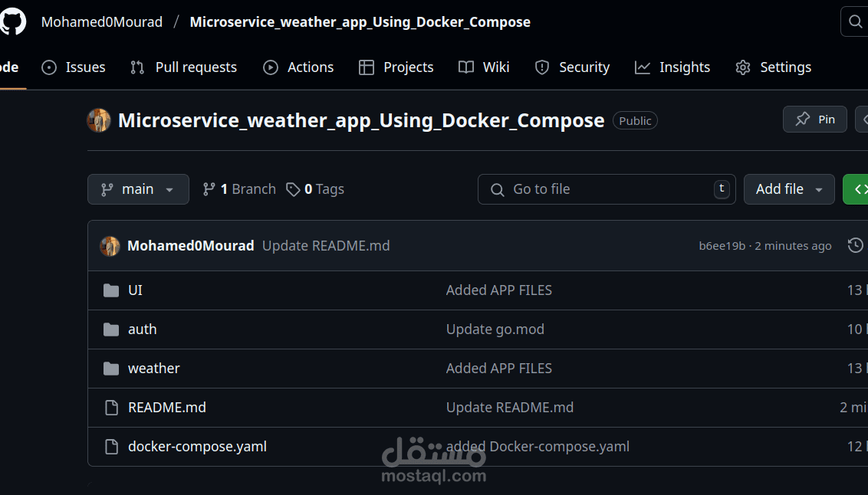Click the UI folder icon

click(x=111, y=290)
